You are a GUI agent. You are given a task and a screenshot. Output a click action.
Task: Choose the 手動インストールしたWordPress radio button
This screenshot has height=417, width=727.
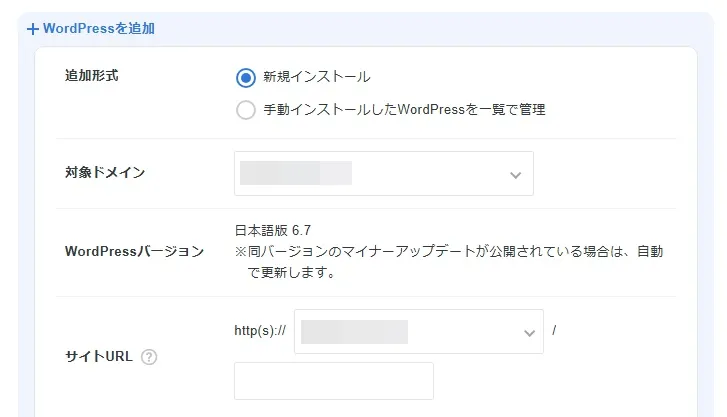click(246, 110)
